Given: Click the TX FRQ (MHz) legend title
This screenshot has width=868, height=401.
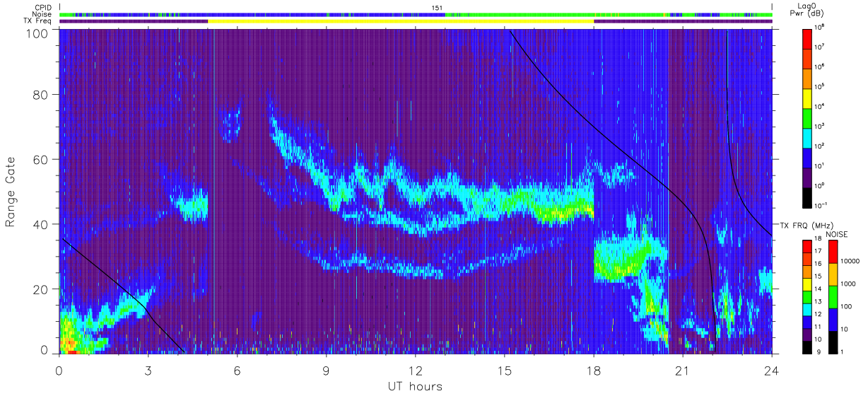Looking at the screenshot, I should pyautogui.click(x=807, y=225).
